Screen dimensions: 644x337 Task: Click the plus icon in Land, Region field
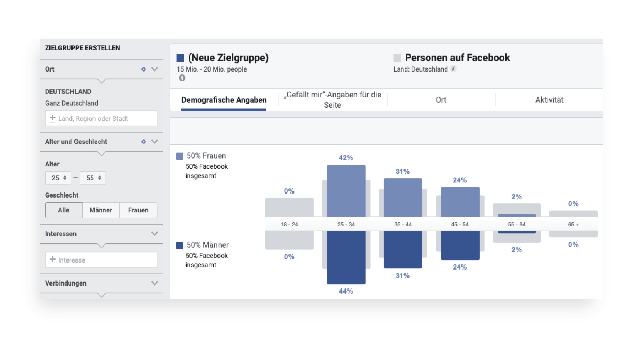click(x=53, y=118)
